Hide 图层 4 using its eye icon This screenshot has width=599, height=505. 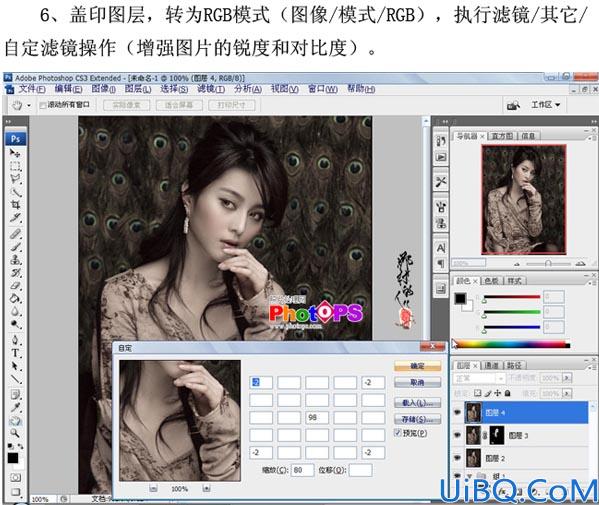pyautogui.click(x=457, y=412)
